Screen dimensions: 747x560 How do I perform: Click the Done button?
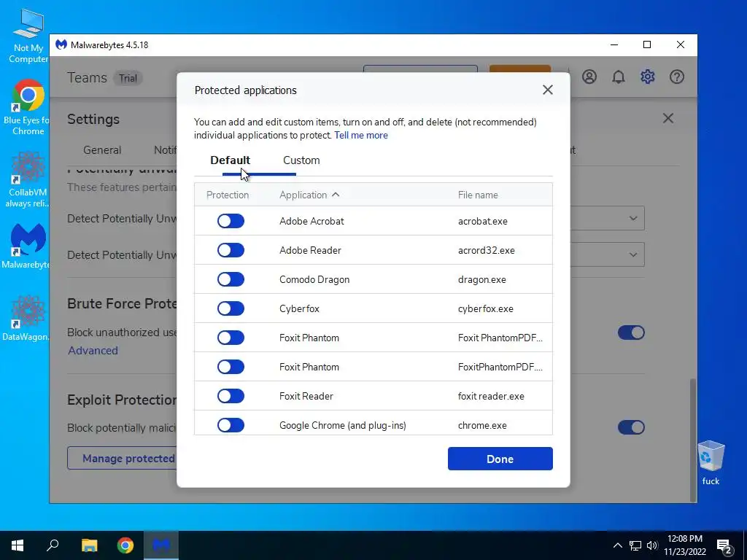tap(500, 459)
